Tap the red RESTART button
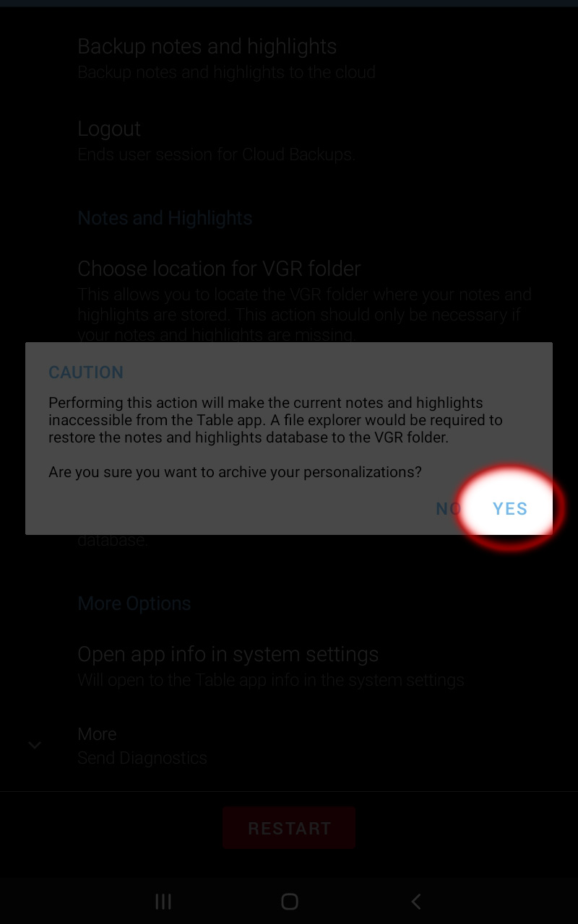578x924 pixels. 289,828
